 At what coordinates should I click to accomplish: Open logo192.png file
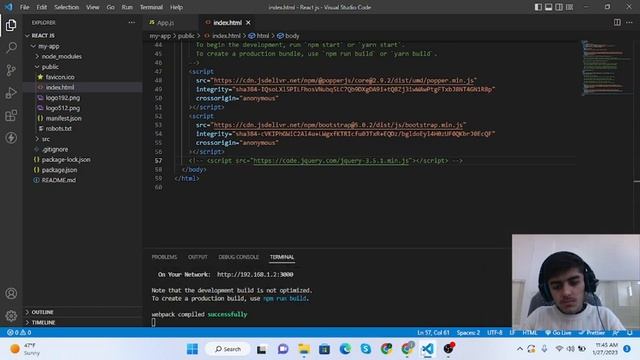click(63, 98)
